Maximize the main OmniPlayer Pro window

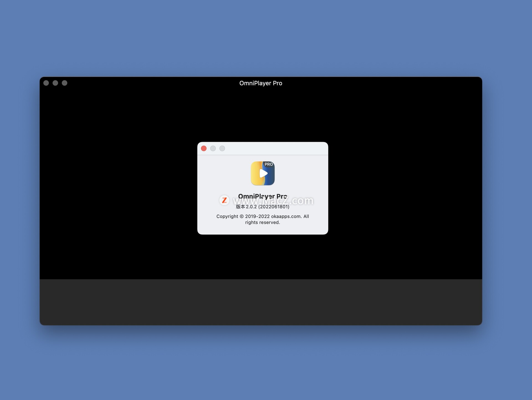pyautogui.click(x=65, y=83)
